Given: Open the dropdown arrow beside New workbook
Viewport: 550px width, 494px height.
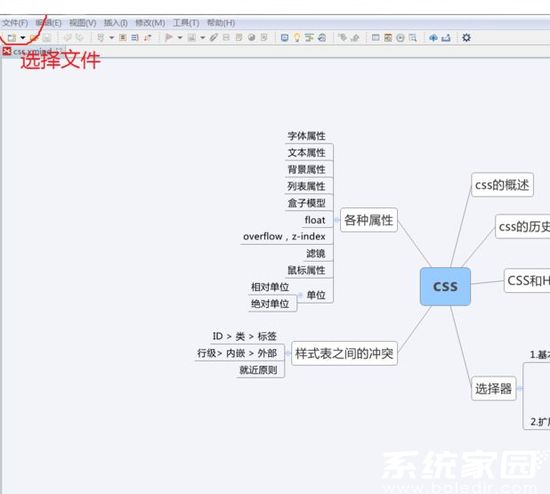Looking at the screenshot, I should click(22, 38).
